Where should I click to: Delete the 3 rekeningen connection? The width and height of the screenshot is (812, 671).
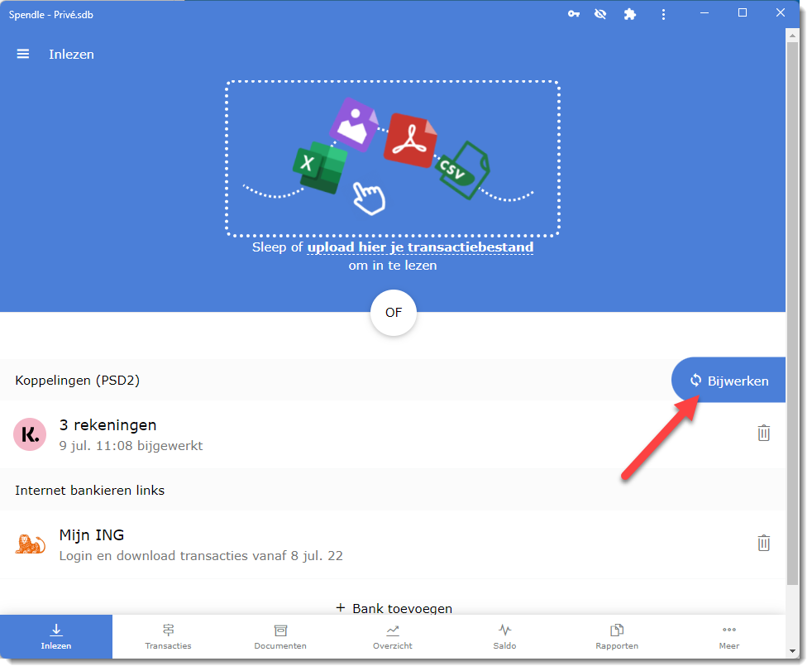764,434
